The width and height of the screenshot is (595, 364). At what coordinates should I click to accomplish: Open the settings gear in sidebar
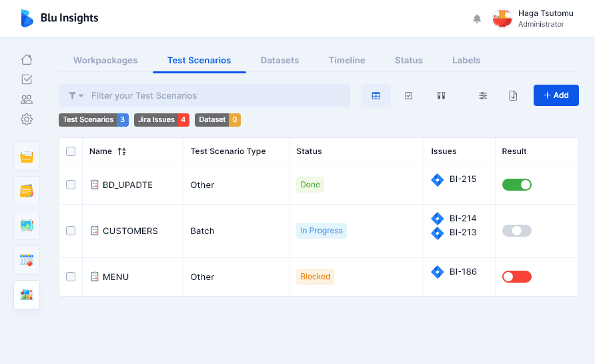[27, 119]
